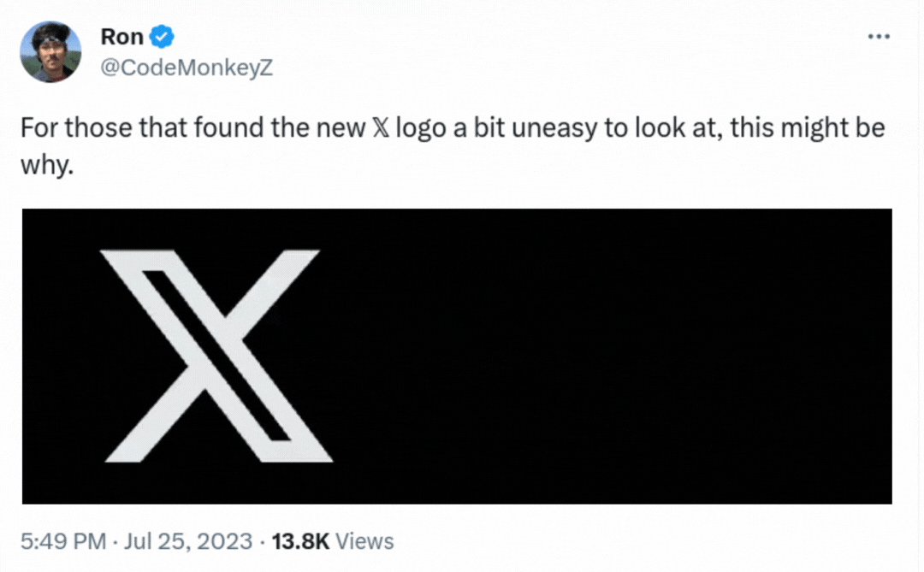Click the word "why." in the tweet
This screenshot has width=924, height=572.
coord(48,163)
